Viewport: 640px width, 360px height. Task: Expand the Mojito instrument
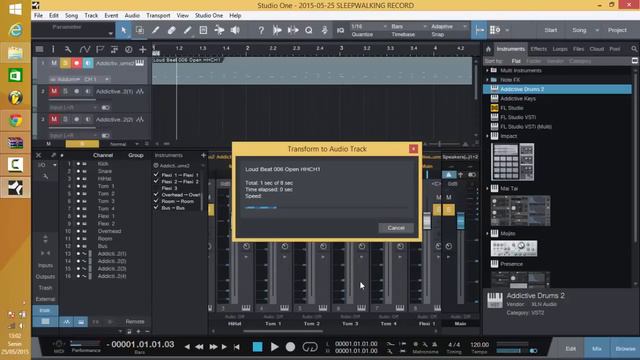487,233
